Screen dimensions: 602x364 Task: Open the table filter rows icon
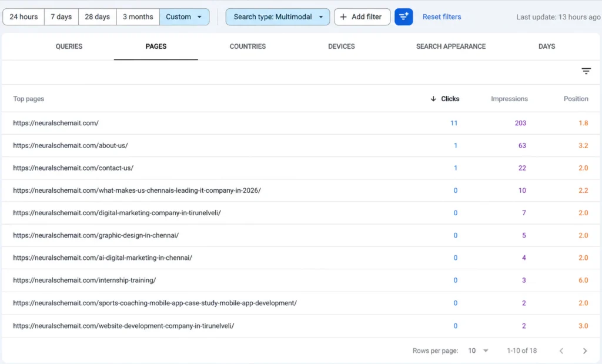[586, 71]
